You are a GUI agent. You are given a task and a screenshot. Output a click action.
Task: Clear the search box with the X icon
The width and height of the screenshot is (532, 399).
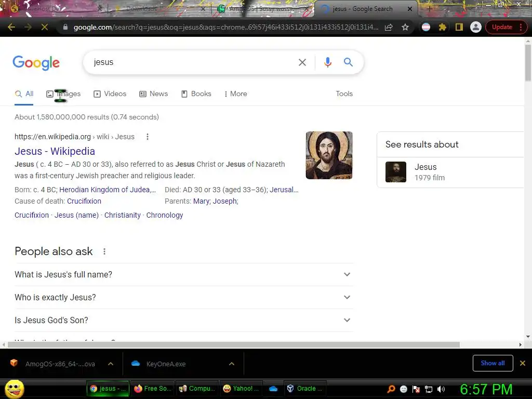(x=302, y=62)
